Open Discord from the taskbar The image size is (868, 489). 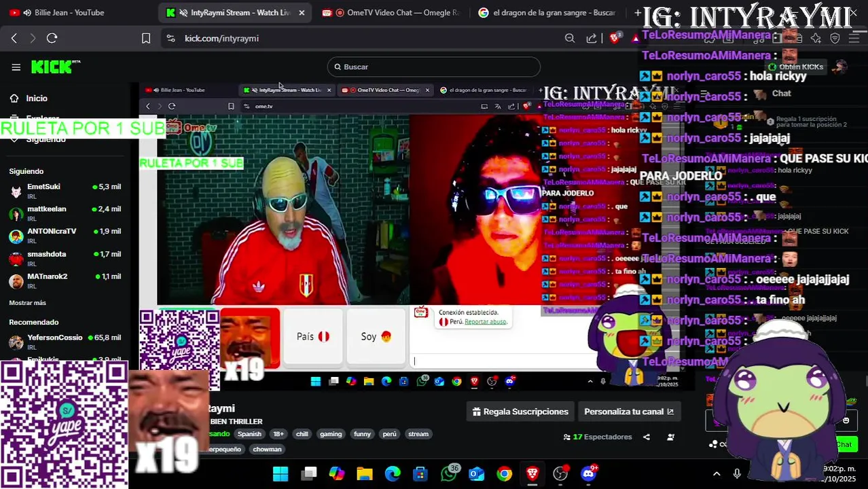point(588,473)
